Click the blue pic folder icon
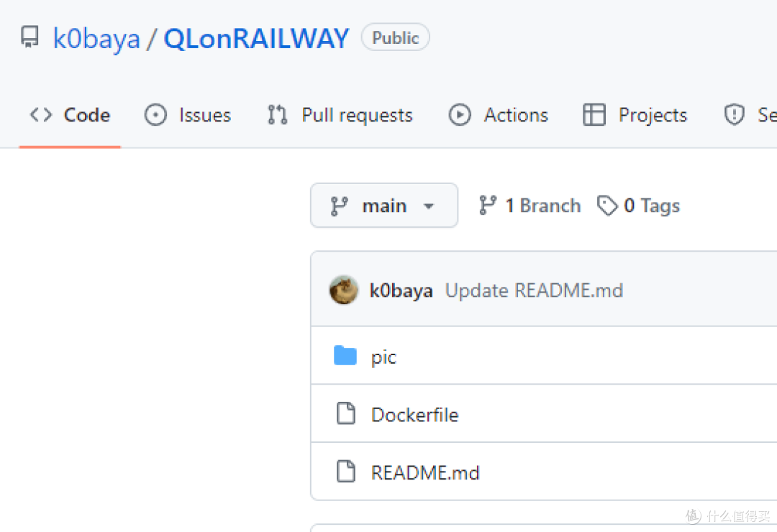Viewport: 777px width, 532px height. tap(345, 355)
